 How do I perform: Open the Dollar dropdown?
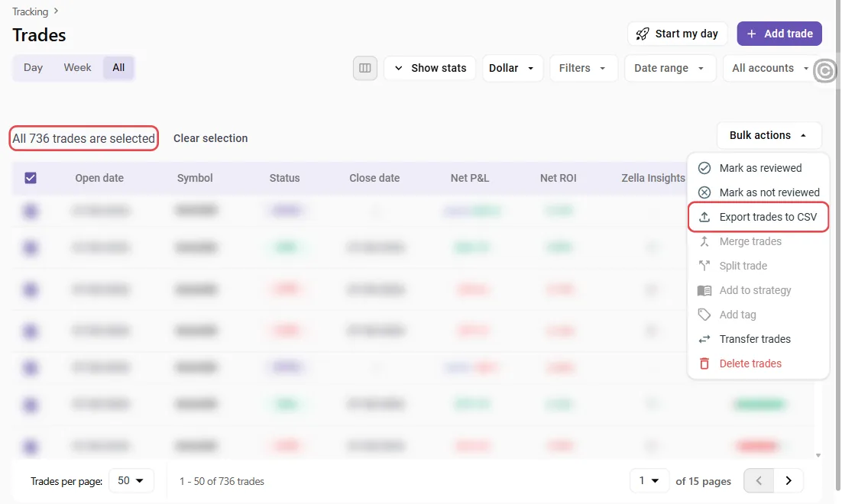point(512,68)
